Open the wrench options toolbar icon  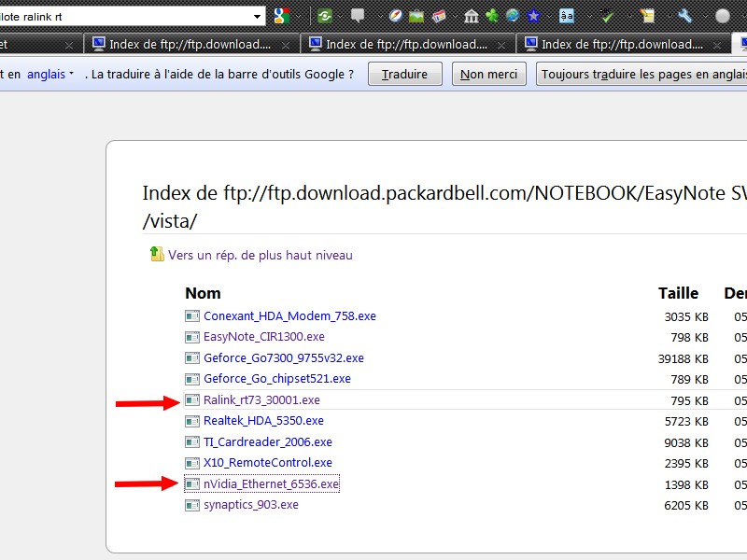[x=684, y=16]
